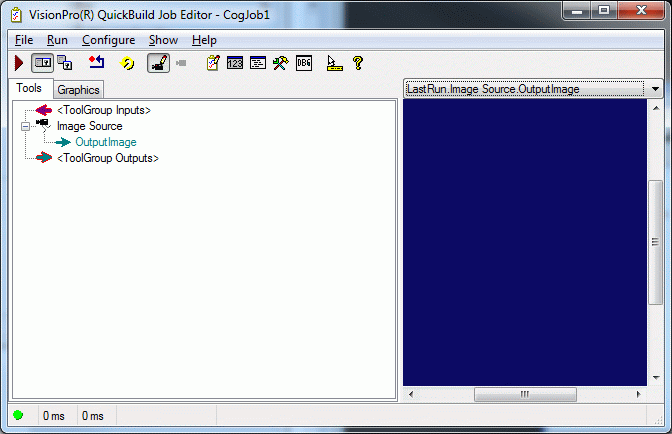Click the teal OutputImage arrow icon
This screenshot has height=434, width=672.
click(63, 142)
